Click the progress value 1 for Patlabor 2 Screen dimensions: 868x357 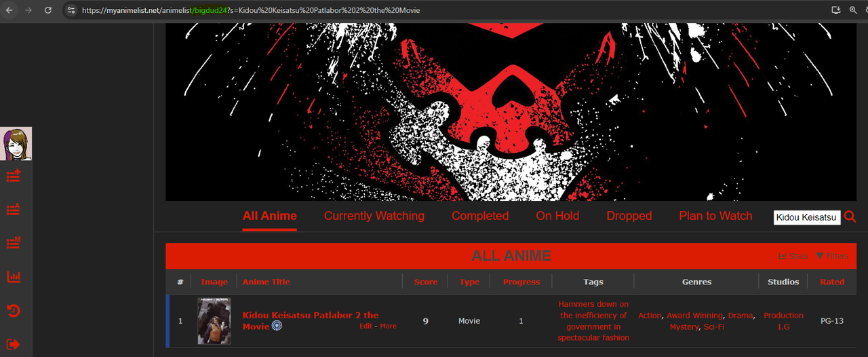(x=521, y=321)
